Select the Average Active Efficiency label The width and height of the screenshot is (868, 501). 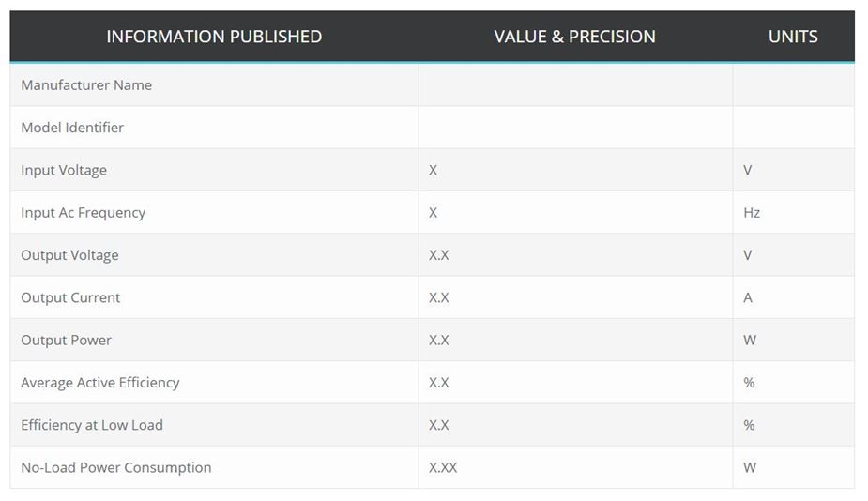click(99, 383)
